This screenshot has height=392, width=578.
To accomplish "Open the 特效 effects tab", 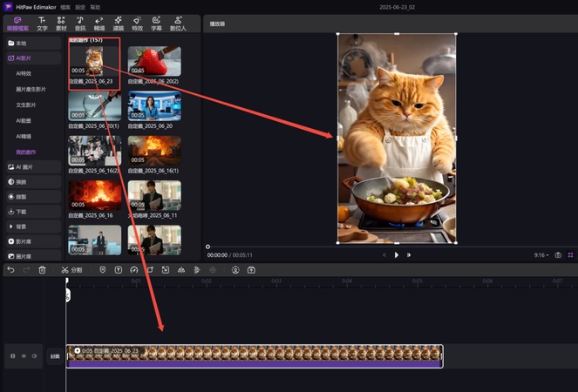I will (137, 24).
